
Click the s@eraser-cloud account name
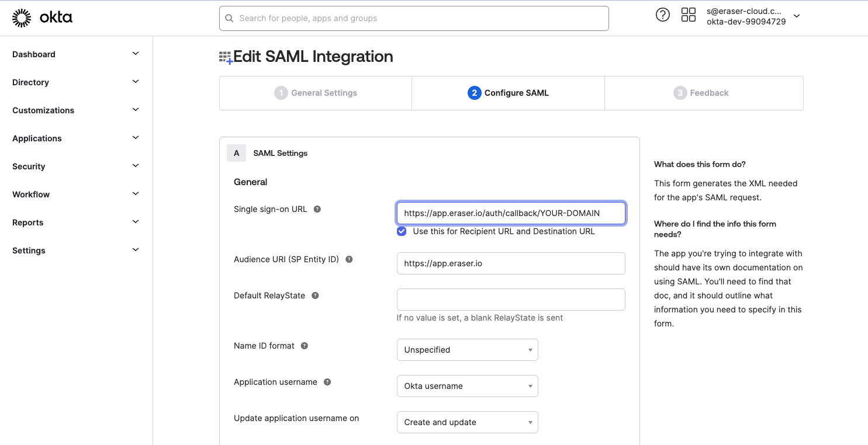[743, 11]
